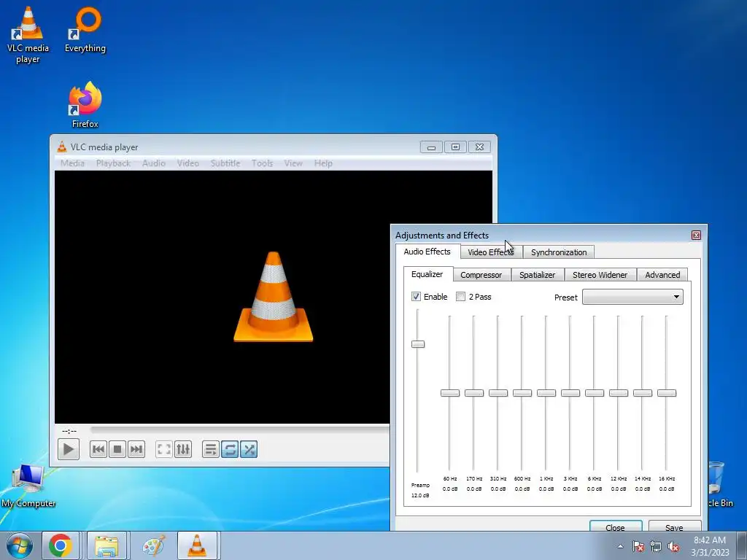Viewport: 747px width, 560px height.
Task: Check the 2 Pass checkbox
Action: tap(460, 297)
